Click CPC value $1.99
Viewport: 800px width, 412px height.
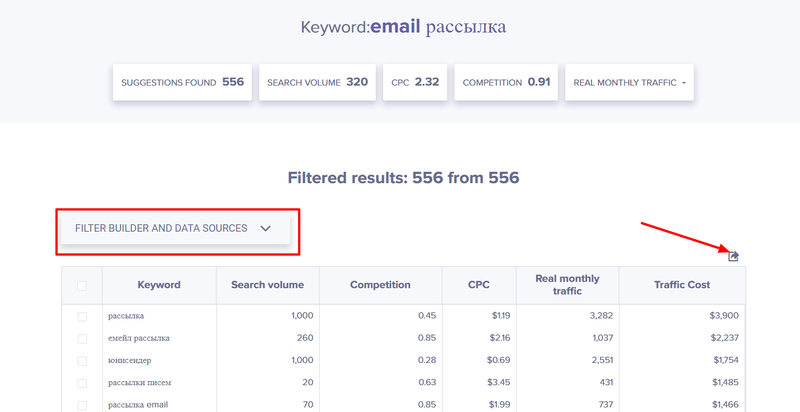[500, 404]
